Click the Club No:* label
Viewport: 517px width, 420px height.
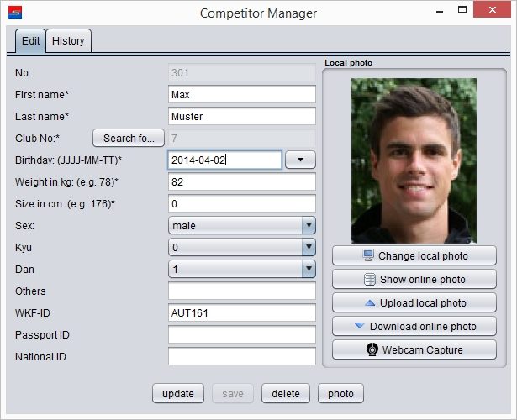[37, 138]
